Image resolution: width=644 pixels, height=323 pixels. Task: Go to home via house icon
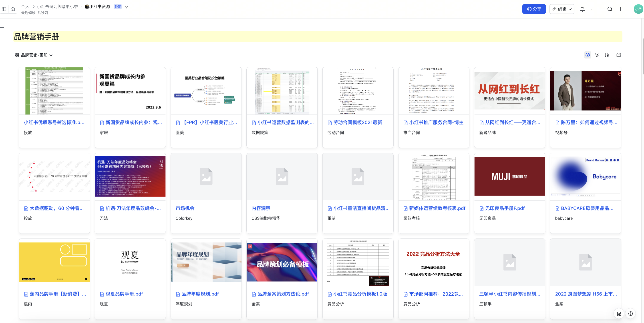click(13, 9)
